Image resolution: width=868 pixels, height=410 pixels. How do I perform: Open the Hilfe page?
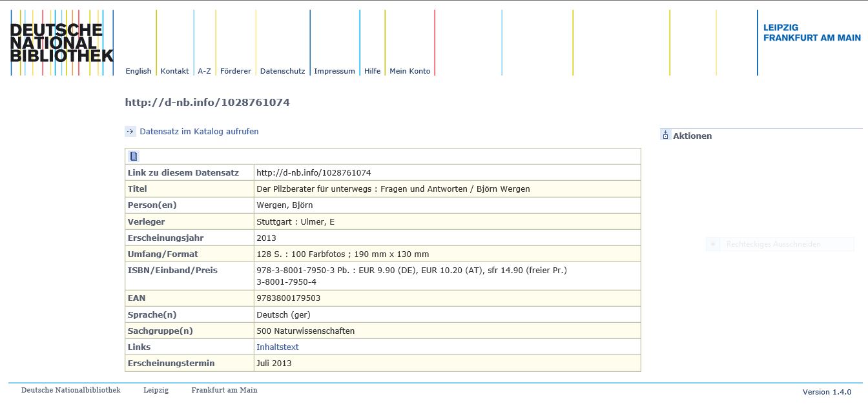[372, 71]
